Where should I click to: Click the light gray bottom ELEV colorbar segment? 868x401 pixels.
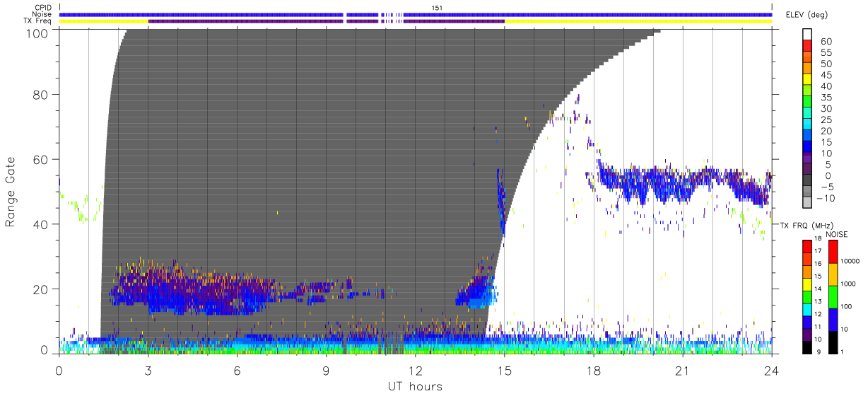[x=807, y=204]
